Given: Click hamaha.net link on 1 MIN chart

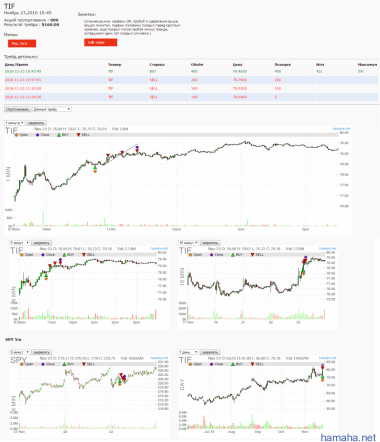Looking at the screenshot, I should 341,129.
